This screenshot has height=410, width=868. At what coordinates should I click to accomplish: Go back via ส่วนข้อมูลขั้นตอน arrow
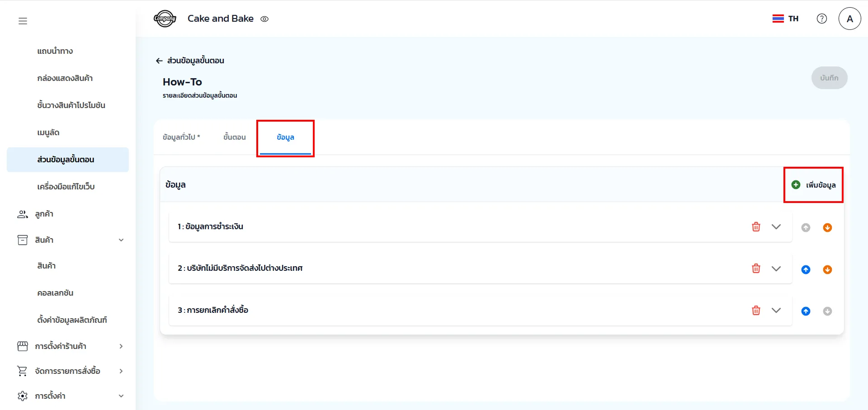pos(159,61)
